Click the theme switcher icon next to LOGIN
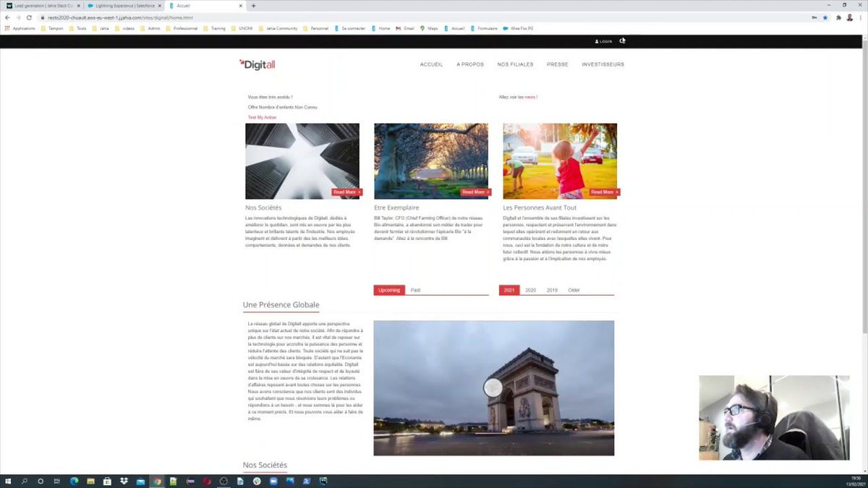 coord(621,41)
